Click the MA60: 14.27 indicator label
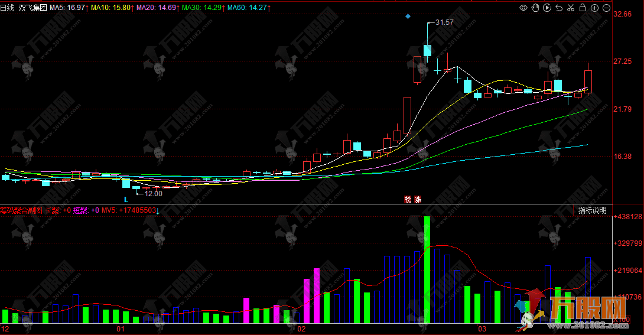The height and width of the screenshot is (335, 644). (249, 8)
